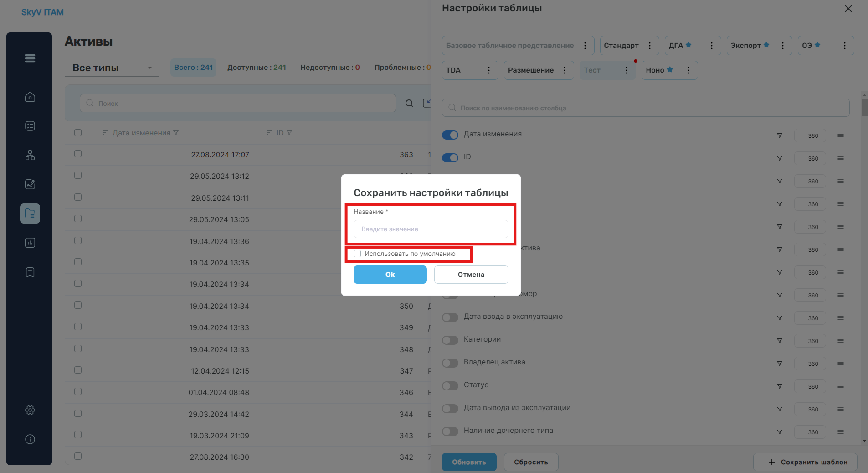Turn off the Дата изменения column toggle

pyautogui.click(x=450, y=135)
